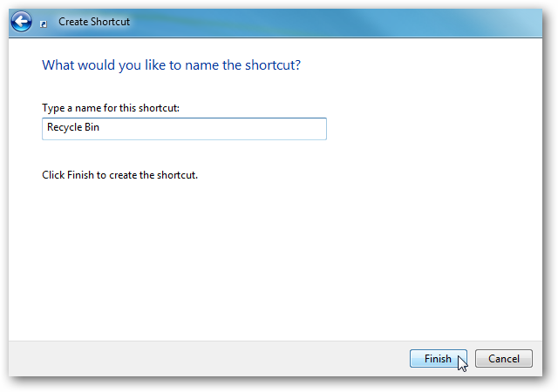Screen dimensions: 558x392
Task: Cancel the Create Shortcut wizard
Action: [504, 359]
